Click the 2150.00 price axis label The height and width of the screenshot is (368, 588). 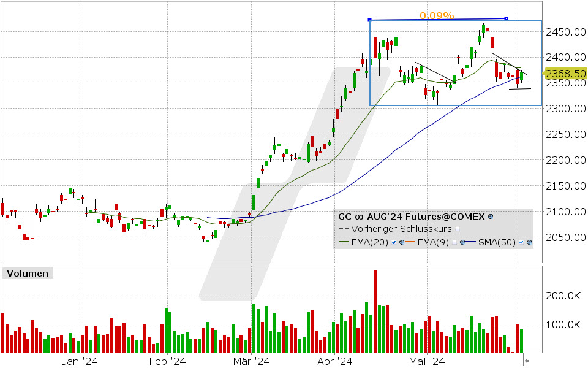[565, 186]
